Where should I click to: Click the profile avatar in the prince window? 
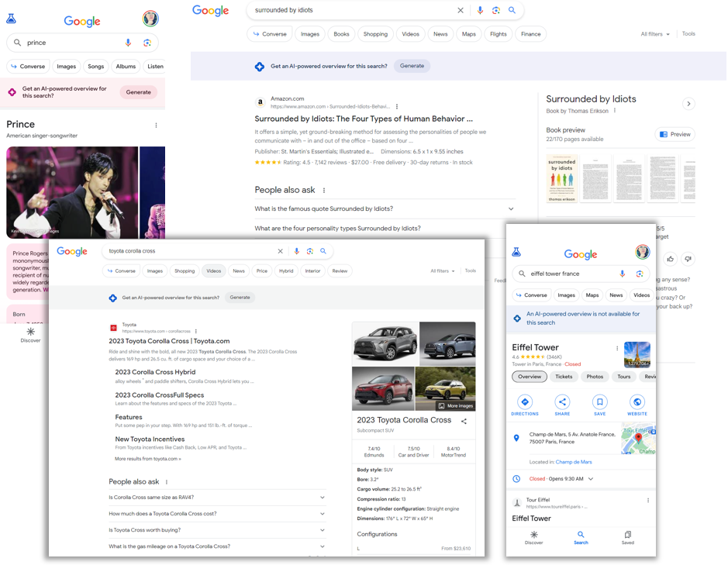click(x=150, y=19)
